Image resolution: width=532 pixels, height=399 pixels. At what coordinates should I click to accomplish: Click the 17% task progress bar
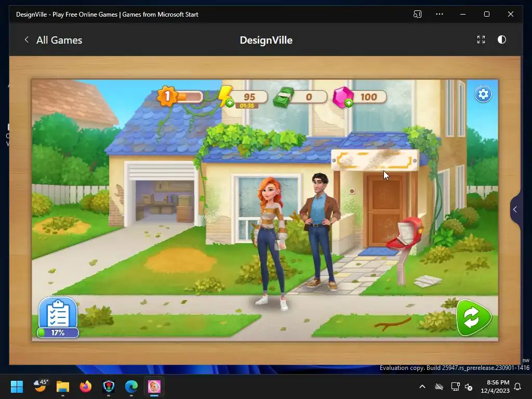58,333
